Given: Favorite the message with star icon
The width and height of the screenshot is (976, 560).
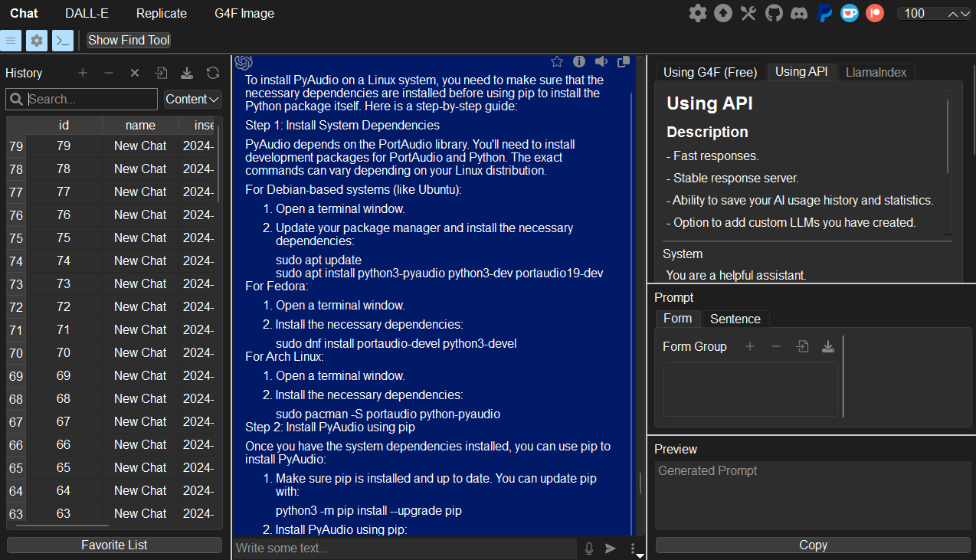Looking at the screenshot, I should point(557,62).
